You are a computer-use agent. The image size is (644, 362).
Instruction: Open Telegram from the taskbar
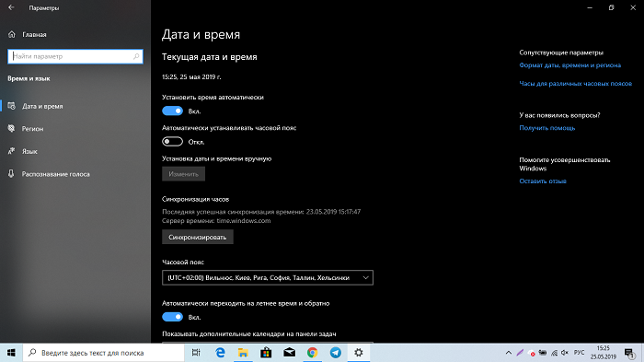pyautogui.click(x=336, y=353)
